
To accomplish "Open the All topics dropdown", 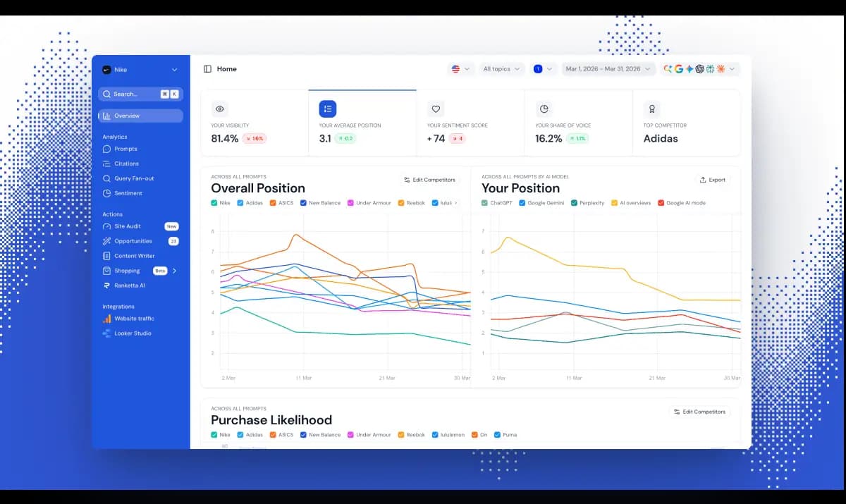I will point(501,69).
